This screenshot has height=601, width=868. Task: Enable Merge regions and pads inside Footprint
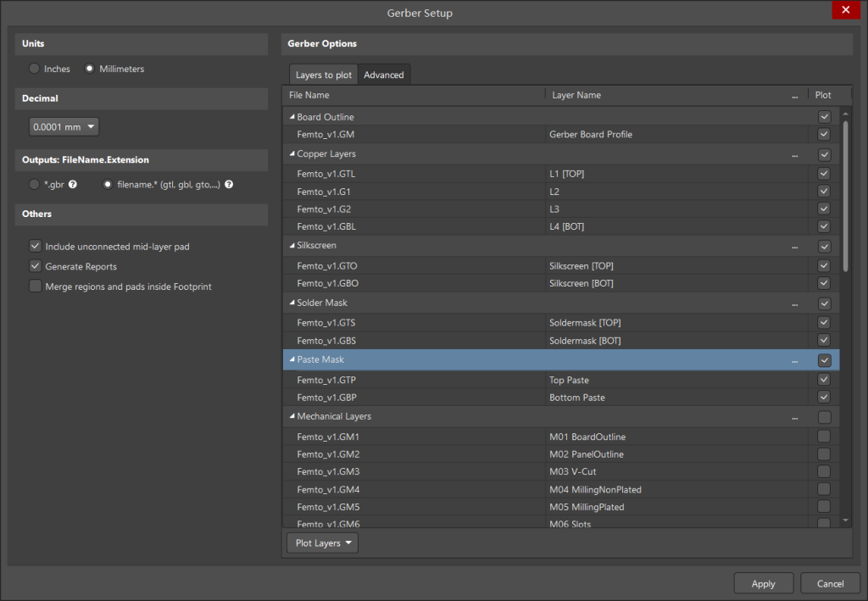36,287
